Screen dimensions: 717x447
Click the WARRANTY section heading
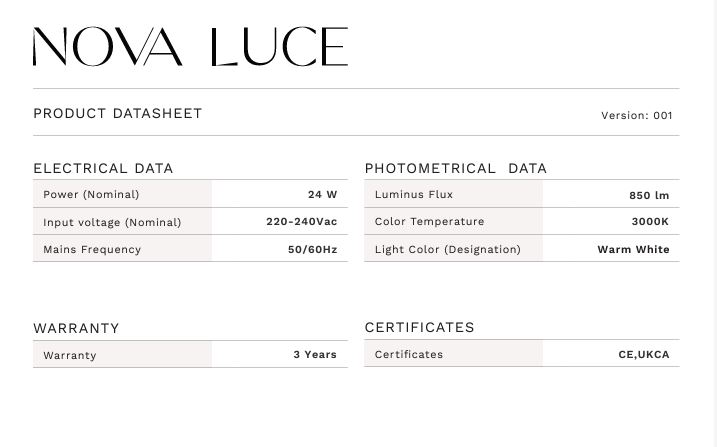[76, 328]
